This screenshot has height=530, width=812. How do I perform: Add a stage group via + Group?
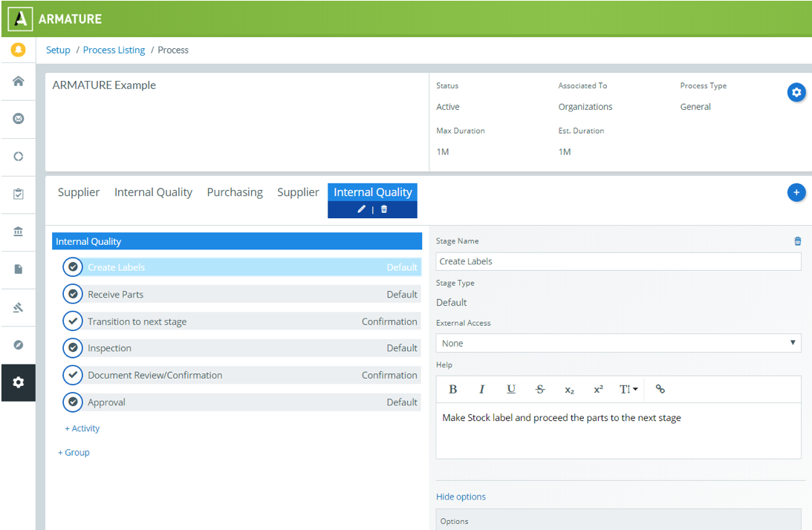[73, 452]
